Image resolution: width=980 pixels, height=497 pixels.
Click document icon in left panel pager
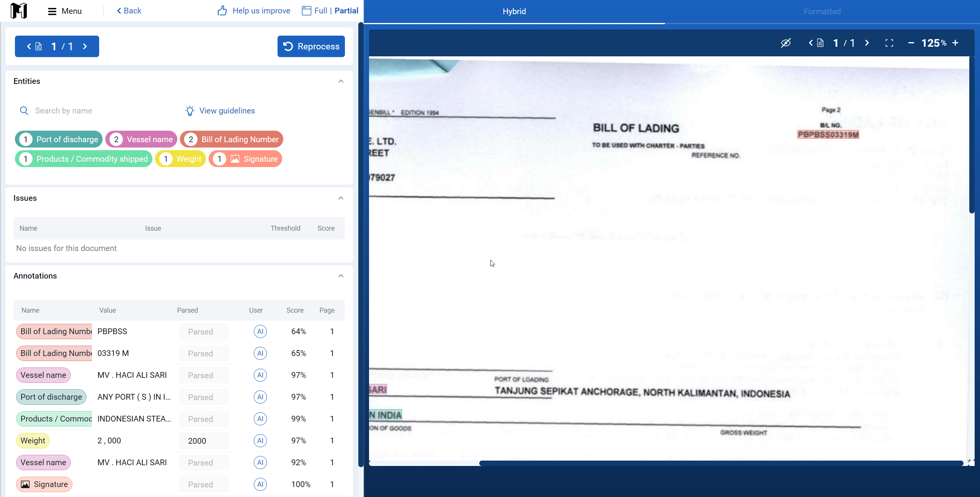click(38, 46)
